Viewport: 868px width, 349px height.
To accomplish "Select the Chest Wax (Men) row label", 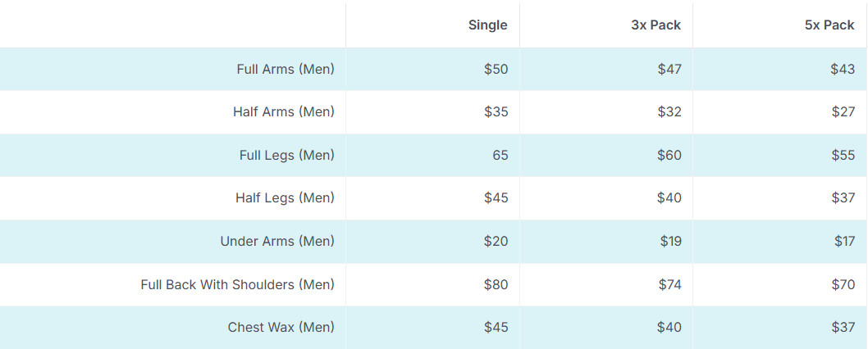I will [281, 328].
